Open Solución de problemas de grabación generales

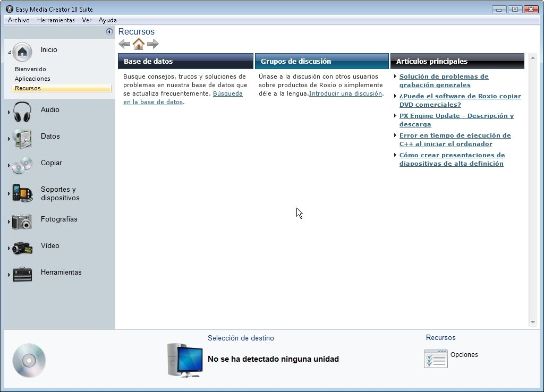[x=444, y=81]
